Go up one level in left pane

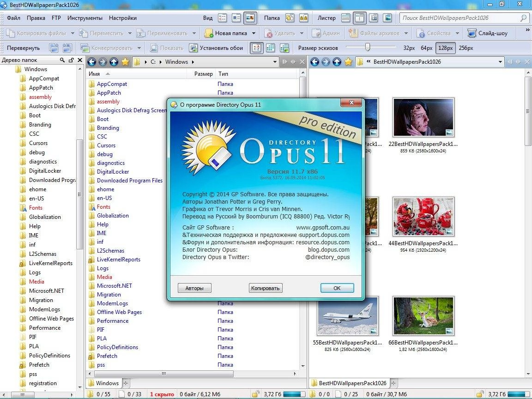[114, 62]
